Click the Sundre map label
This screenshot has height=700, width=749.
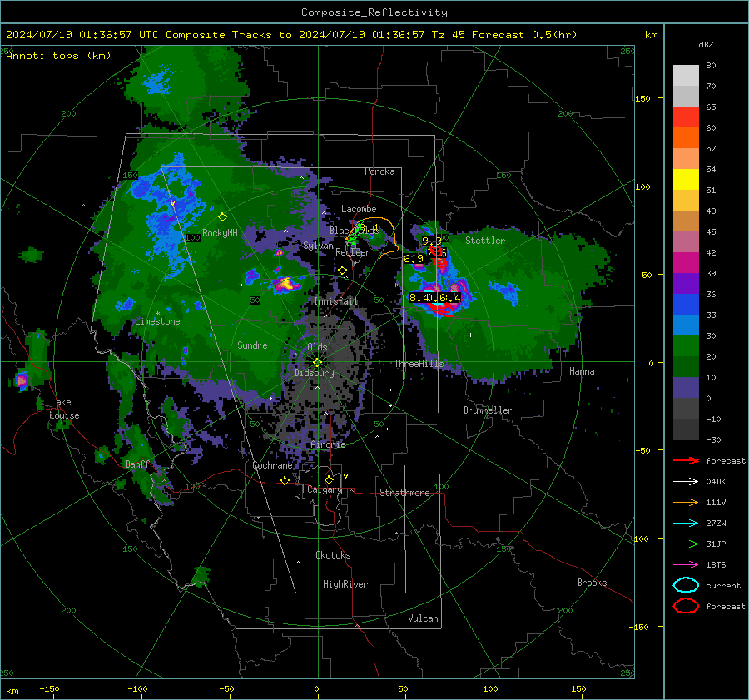[252, 345]
